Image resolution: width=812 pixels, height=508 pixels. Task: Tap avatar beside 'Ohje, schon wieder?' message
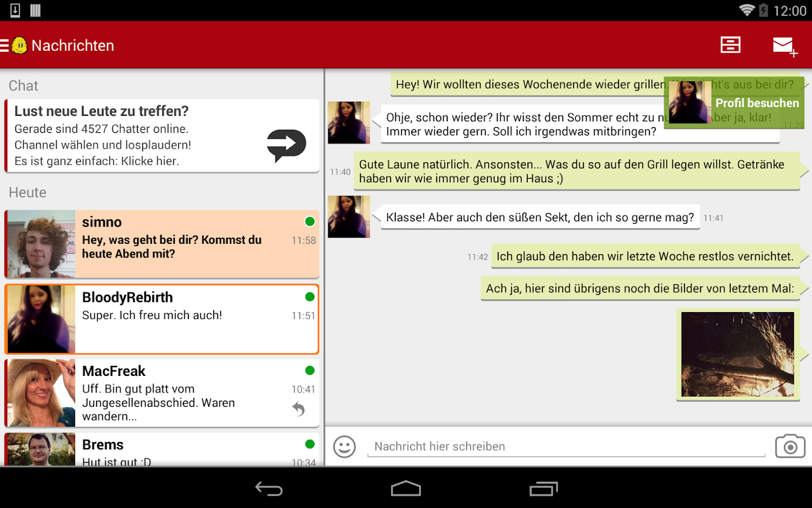pyautogui.click(x=349, y=122)
